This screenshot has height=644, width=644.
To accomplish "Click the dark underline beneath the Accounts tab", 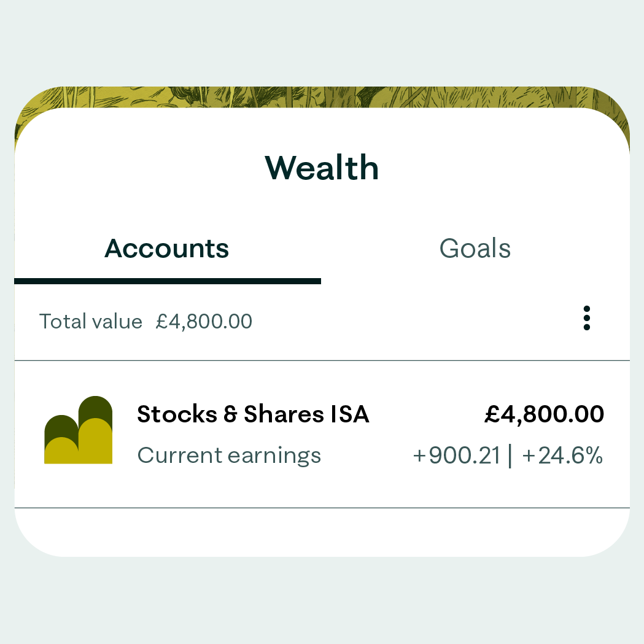I will coord(167,281).
